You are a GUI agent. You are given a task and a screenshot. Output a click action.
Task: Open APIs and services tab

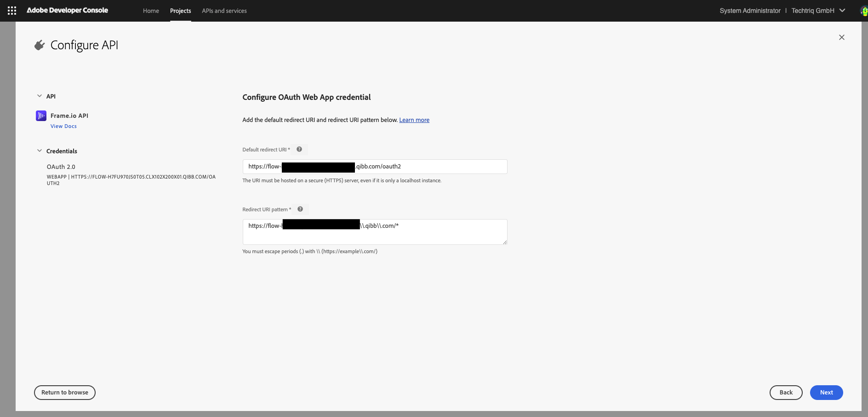(224, 11)
